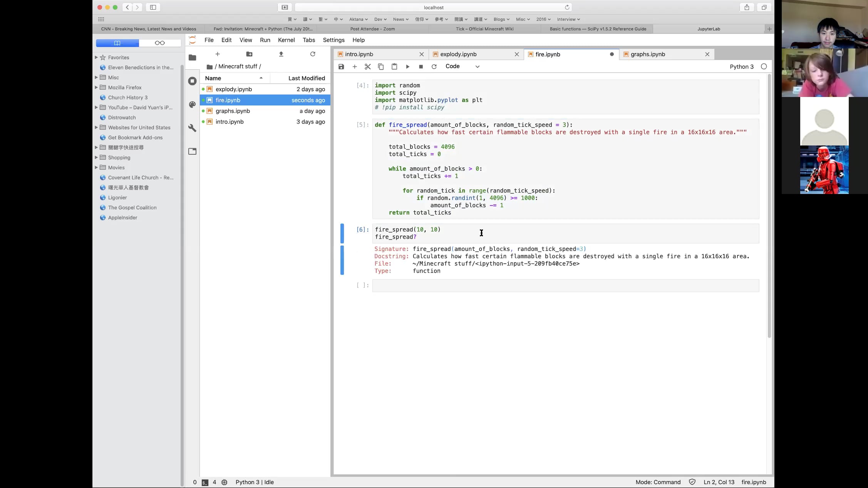Save the fire.ipynb notebook
868x488 pixels.
pyautogui.click(x=341, y=66)
